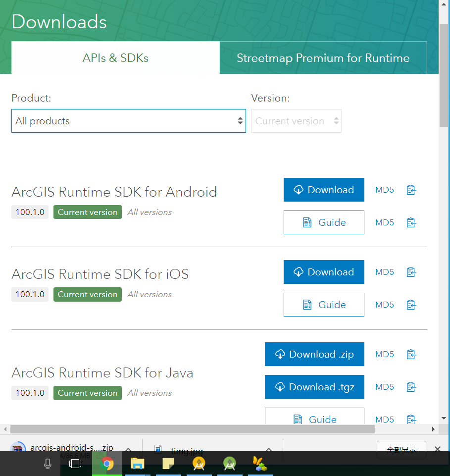Open Chrome from the taskbar
The image size is (450, 476).
coord(107,464)
